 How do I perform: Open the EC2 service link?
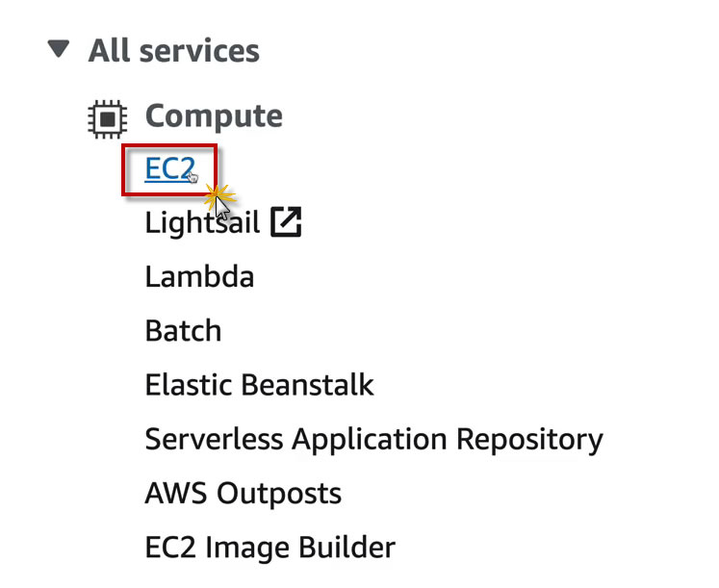[x=169, y=169]
